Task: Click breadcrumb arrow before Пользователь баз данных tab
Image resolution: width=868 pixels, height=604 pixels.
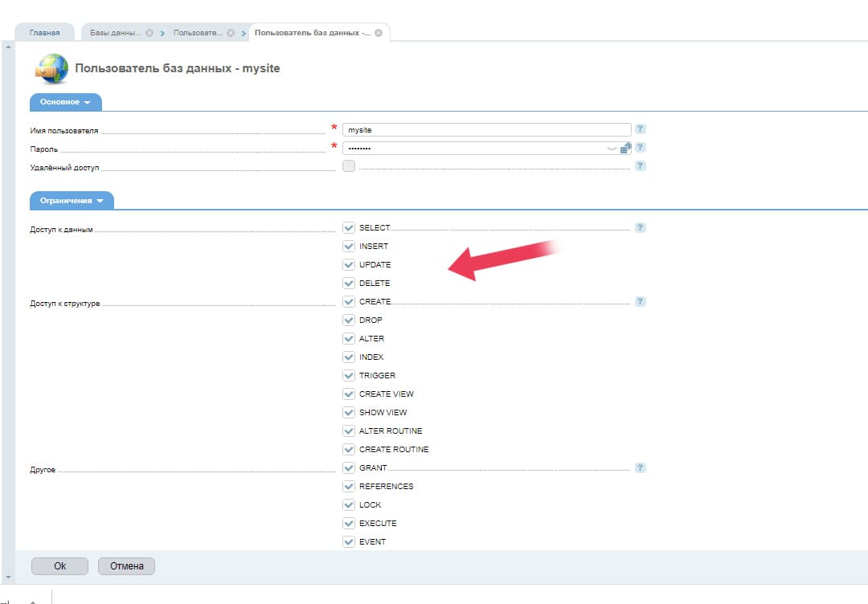Action: (244, 33)
